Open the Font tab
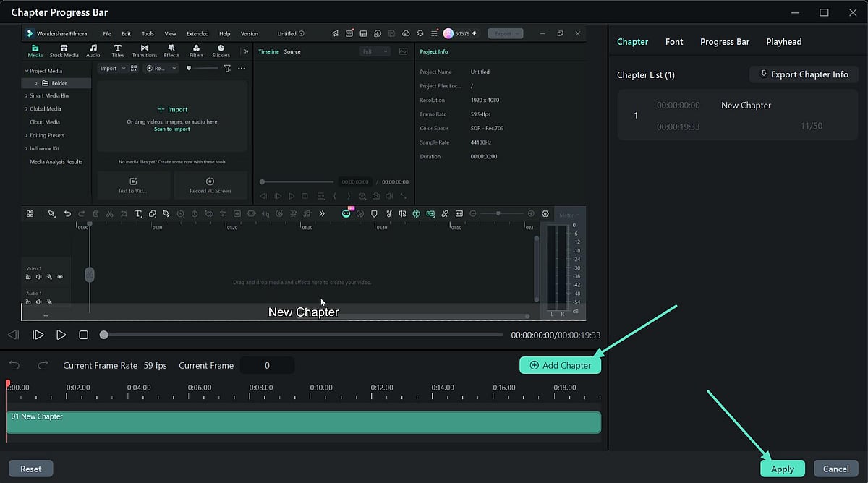The image size is (868, 483). 674,42
